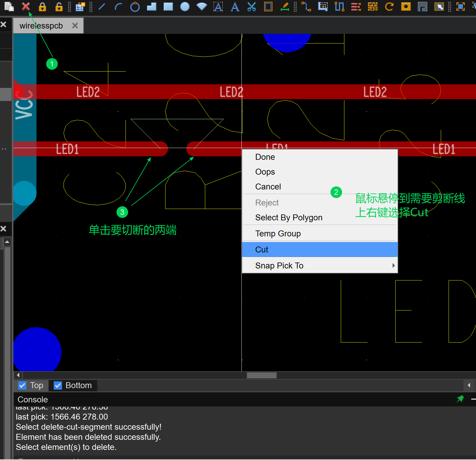Select the wirelesspcb tab
The height and width of the screenshot is (460, 476).
pyautogui.click(x=41, y=26)
